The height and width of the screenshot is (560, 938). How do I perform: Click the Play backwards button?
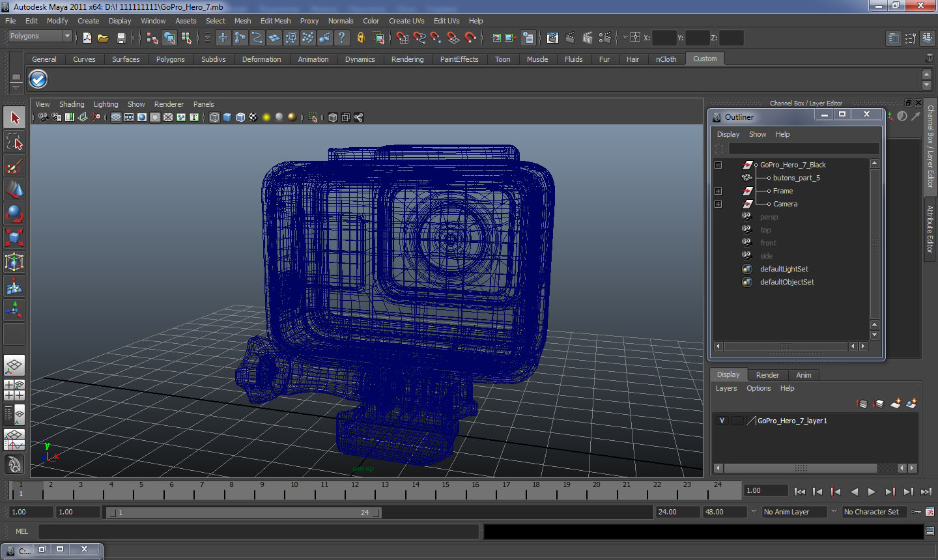click(x=854, y=492)
